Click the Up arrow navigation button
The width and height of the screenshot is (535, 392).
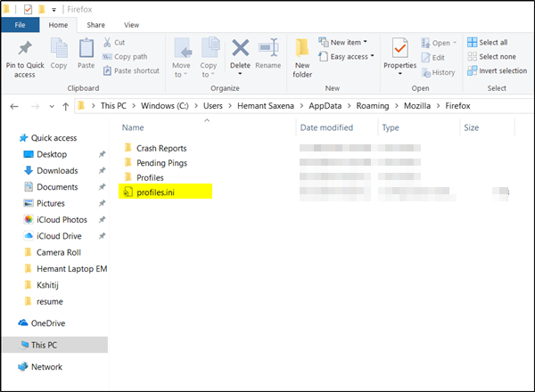click(65, 106)
